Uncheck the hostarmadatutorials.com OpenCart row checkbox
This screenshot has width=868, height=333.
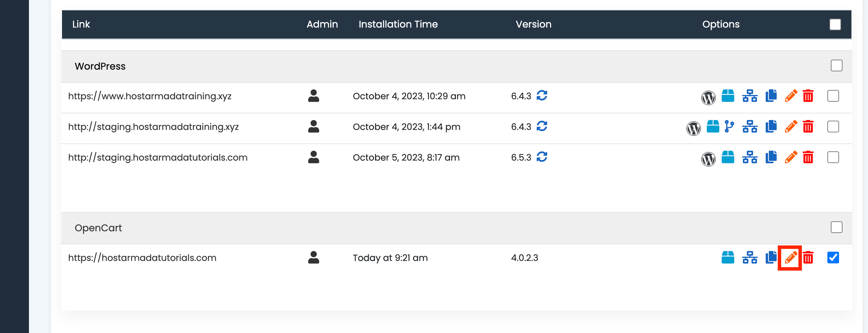[x=833, y=258]
